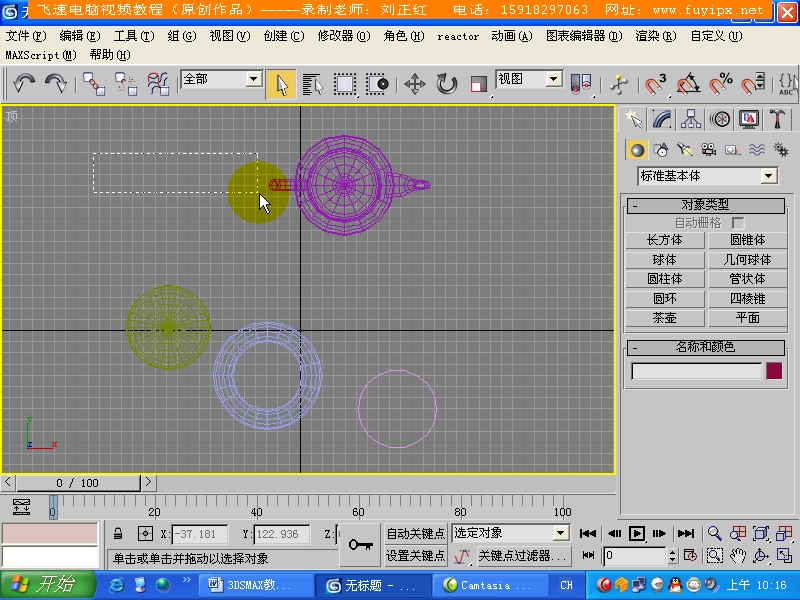Select the Geometry sphere category icon
800x600 pixels.
click(x=637, y=150)
